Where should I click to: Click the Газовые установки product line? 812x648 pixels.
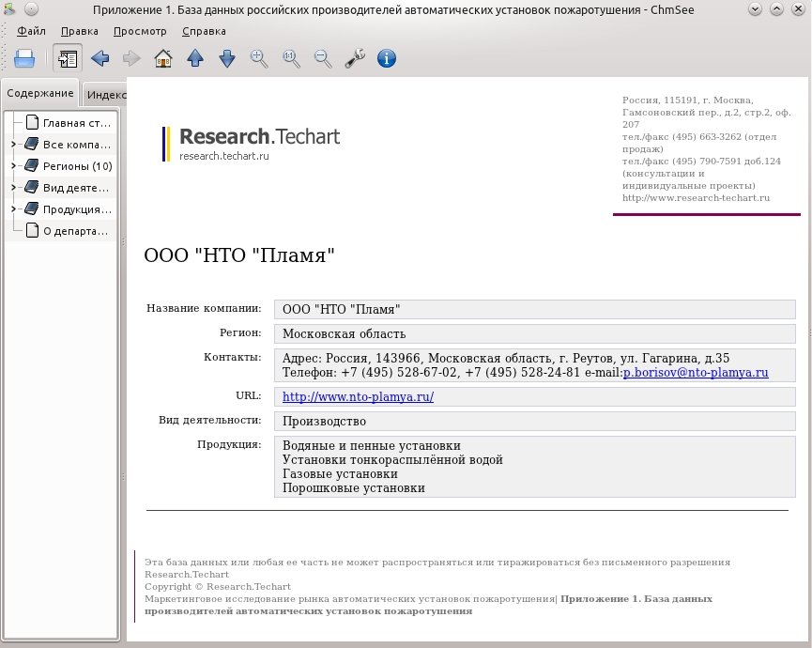[340, 474]
